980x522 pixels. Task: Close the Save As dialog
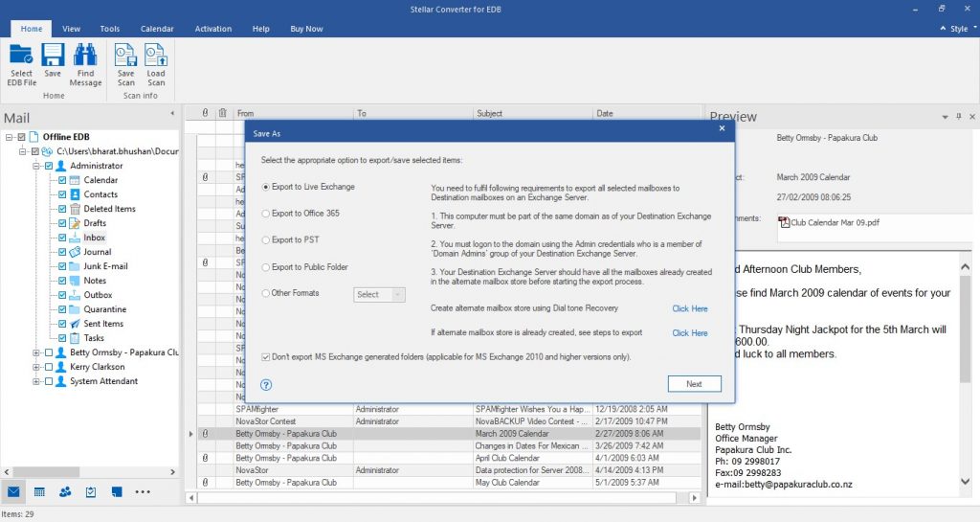pyautogui.click(x=722, y=128)
